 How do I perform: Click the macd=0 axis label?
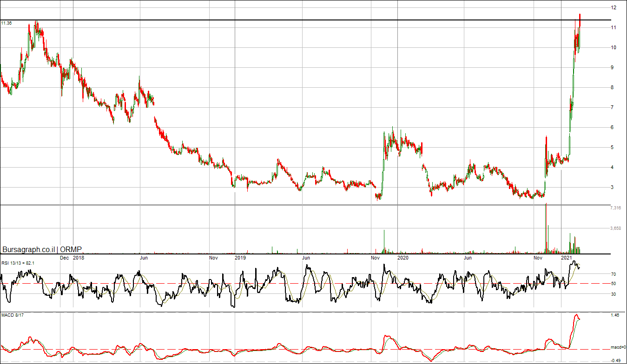pyautogui.click(x=618, y=347)
